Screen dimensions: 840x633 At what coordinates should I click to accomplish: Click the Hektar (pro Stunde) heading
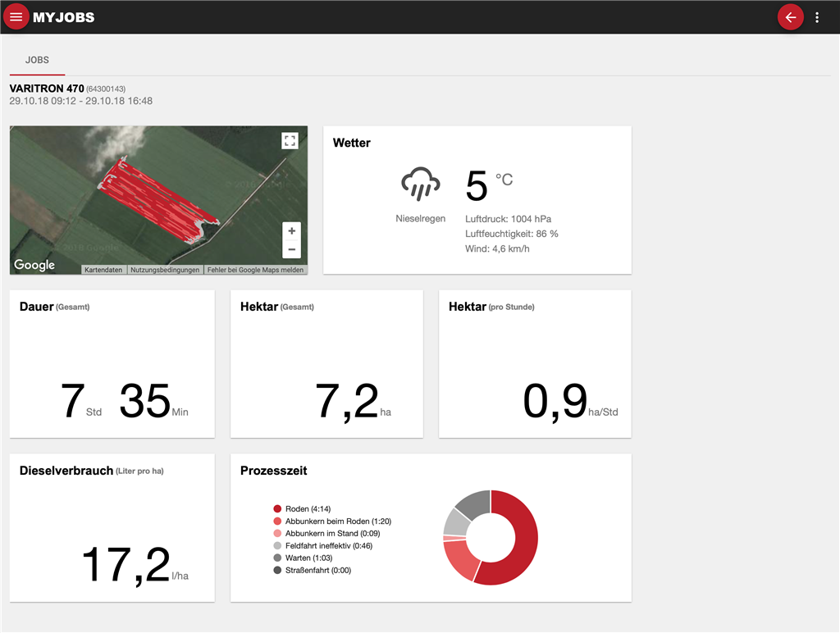coord(491,307)
